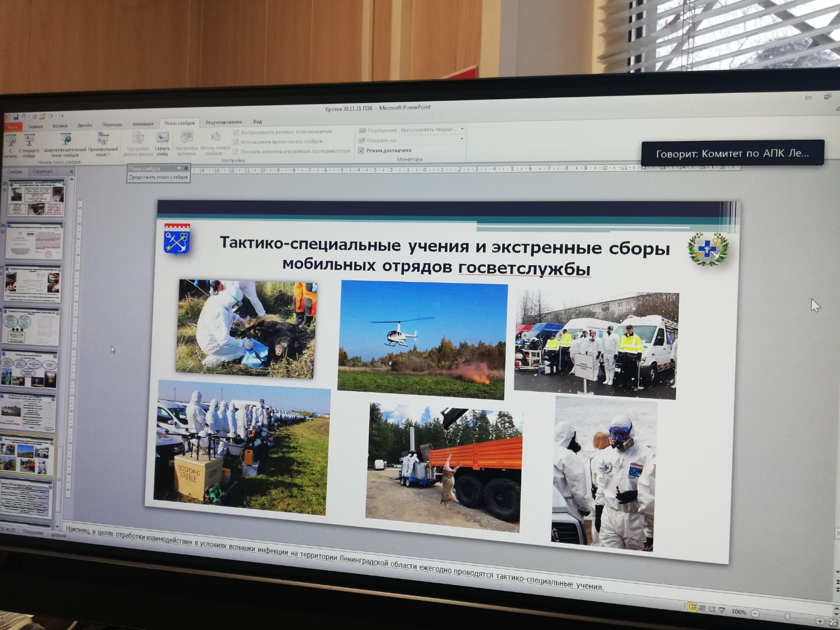Click zoom in plus button

[x=820, y=621]
